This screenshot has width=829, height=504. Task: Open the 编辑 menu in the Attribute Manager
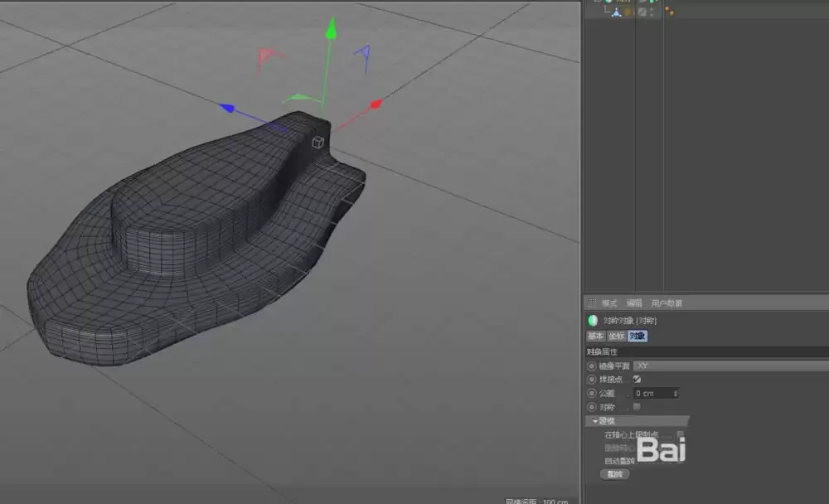(633, 304)
